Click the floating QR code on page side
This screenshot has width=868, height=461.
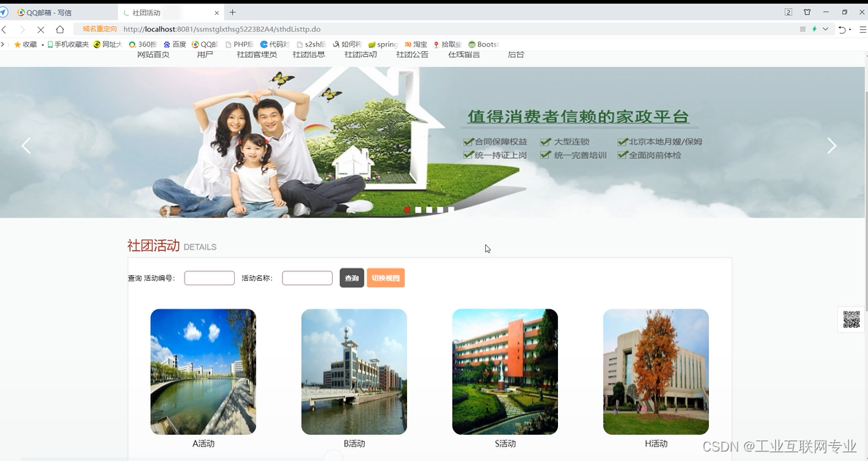[851, 319]
